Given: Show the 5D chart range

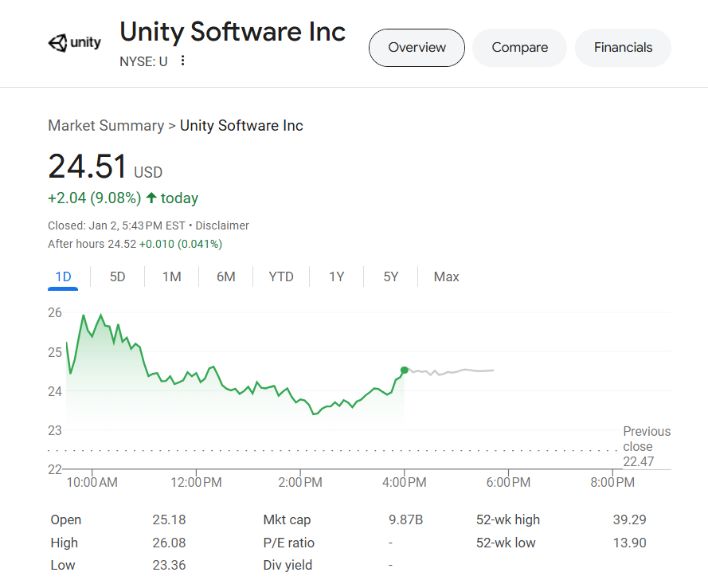Looking at the screenshot, I should (117, 276).
